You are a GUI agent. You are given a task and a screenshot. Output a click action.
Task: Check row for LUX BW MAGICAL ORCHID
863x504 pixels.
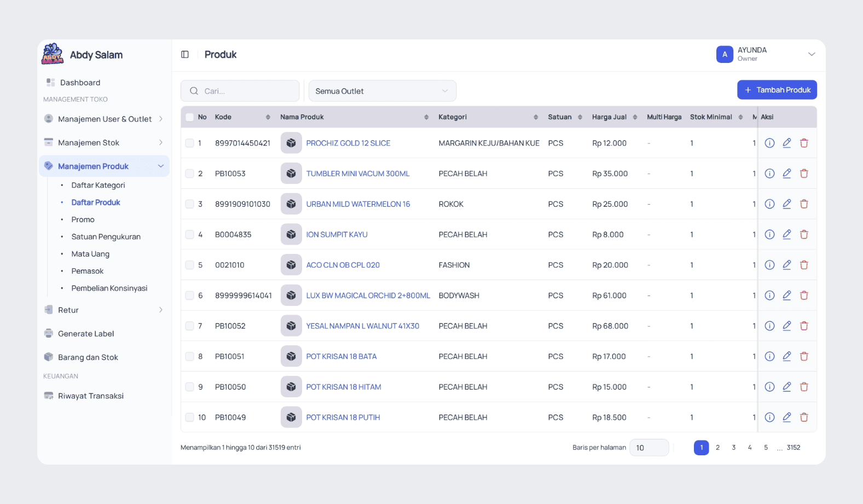click(x=190, y=296)
